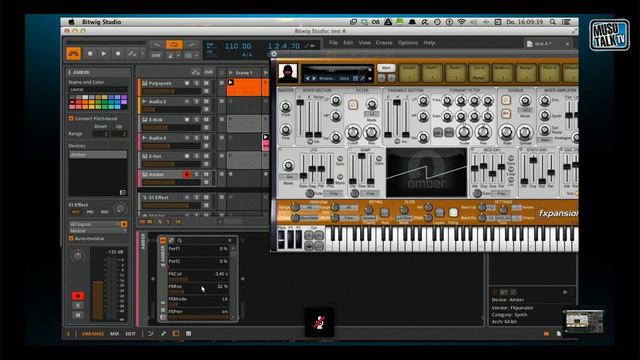Click the wrench icon in bottom panel switcher

tap(164, 333)
